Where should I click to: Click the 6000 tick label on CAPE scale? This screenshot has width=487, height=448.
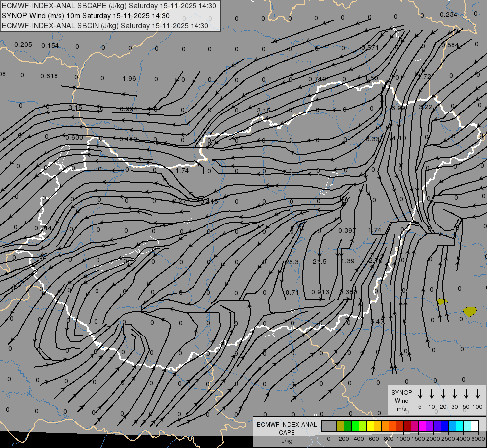478,439
